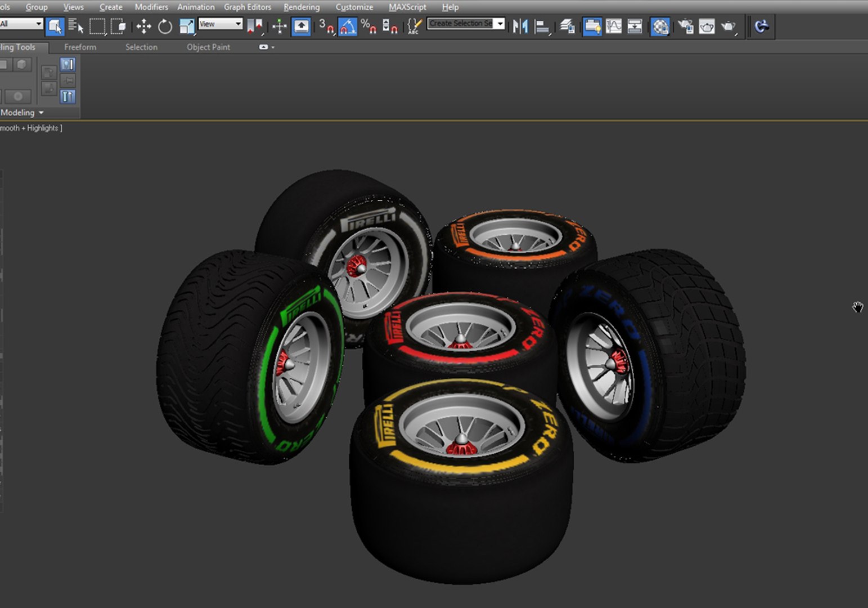Screen dimensions: 868x608
Task: Open the Layer Manager
Action: (567, 26)
